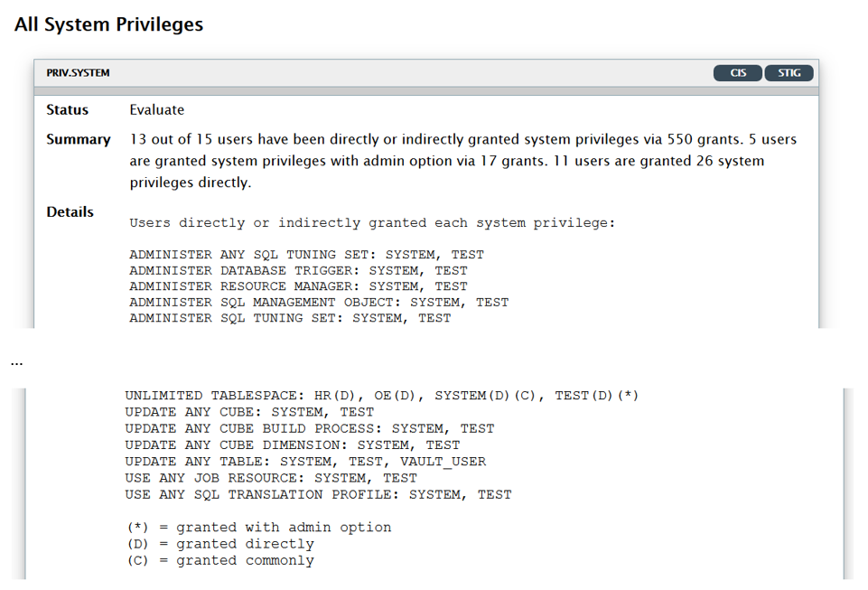Click the UNLIMITED TABLESPACE privilege line

381,396
